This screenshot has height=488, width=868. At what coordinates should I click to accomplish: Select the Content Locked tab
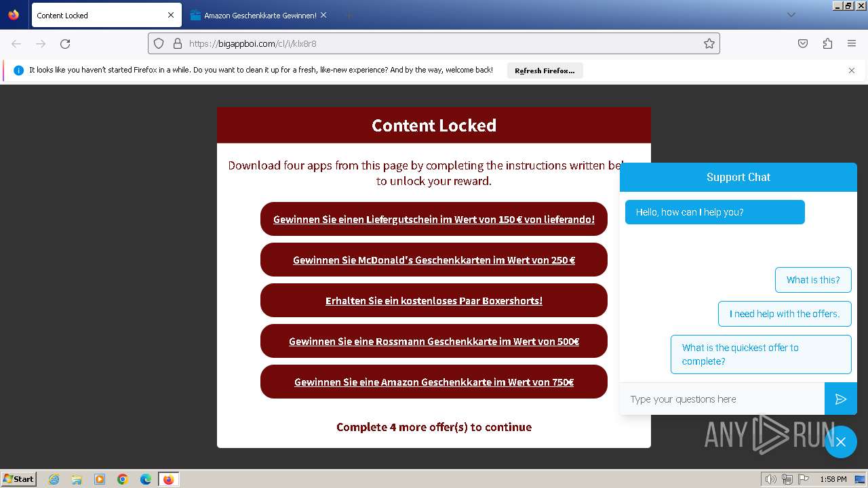click(x=106, y=15)
